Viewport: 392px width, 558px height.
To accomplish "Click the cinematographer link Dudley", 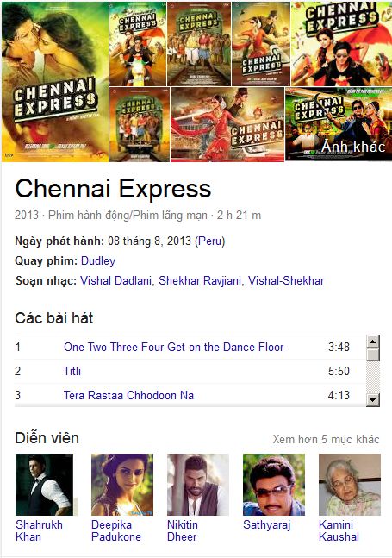I will coord(98,260).
